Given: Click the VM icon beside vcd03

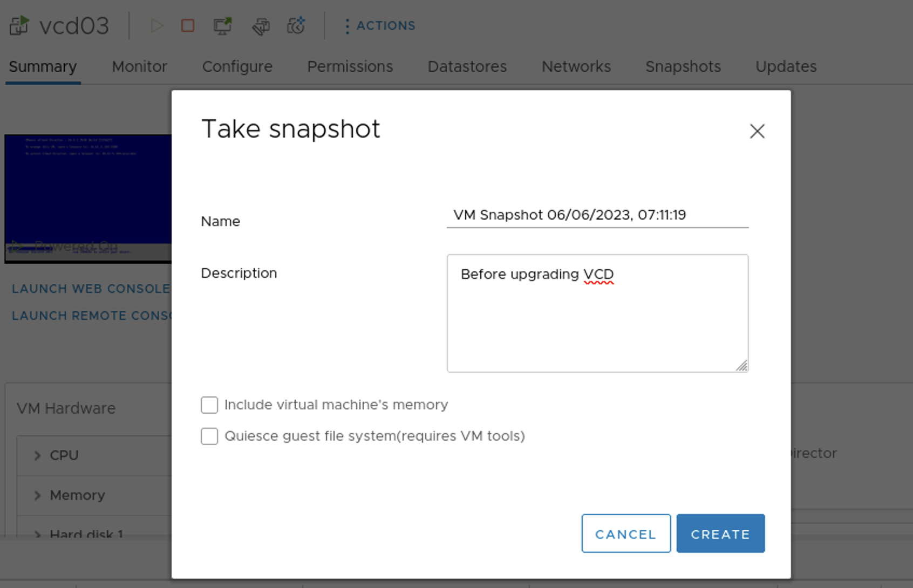Looking at the screenshot, I should tap(18, 25).
